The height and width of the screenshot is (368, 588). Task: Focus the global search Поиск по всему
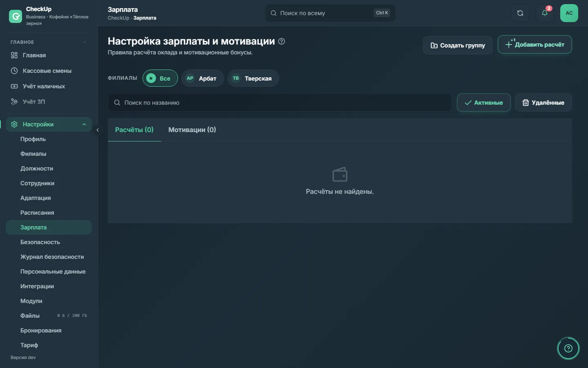330,13
